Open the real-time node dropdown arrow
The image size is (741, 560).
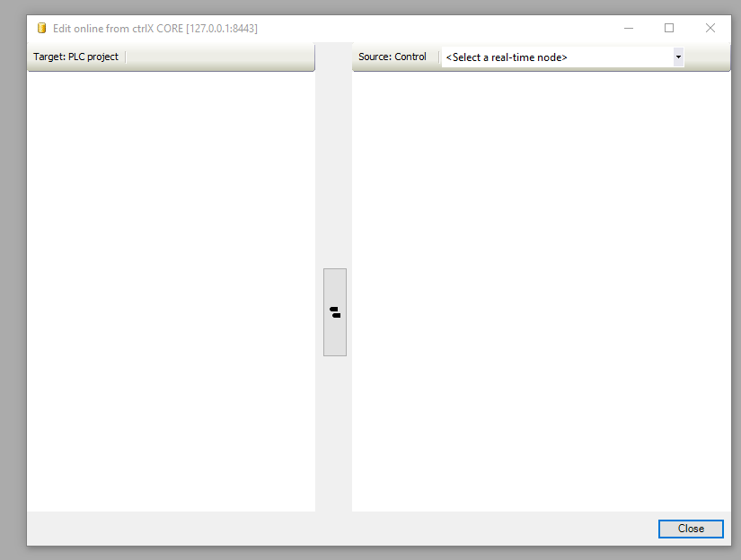[678, 57]
